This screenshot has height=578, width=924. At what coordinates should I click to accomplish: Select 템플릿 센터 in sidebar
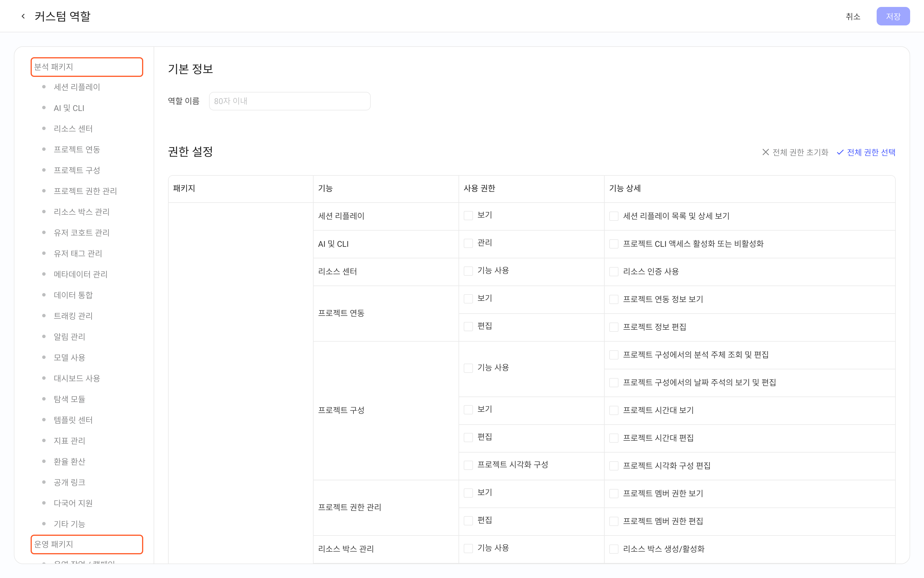(x=73, y=420)
